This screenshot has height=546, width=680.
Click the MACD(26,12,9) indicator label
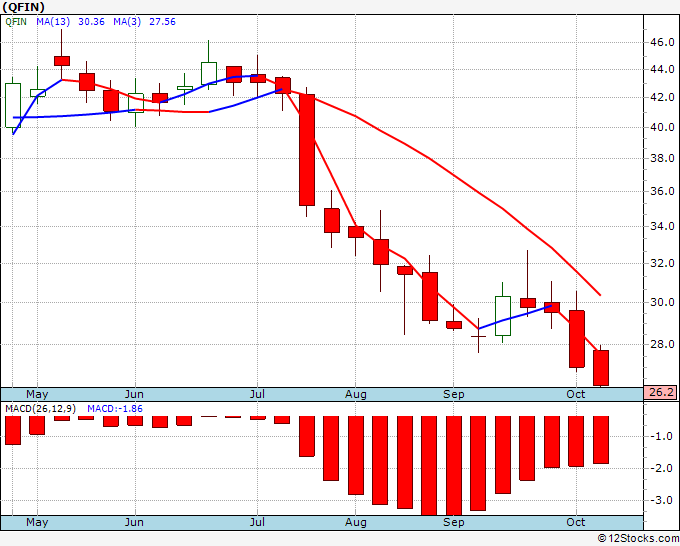coord(40,409)
